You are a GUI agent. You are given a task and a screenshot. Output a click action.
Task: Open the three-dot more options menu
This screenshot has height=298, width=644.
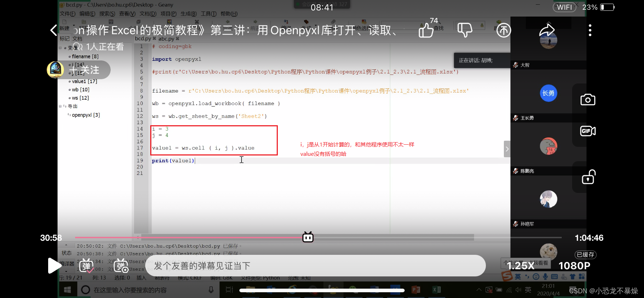[x=590, y=30]
